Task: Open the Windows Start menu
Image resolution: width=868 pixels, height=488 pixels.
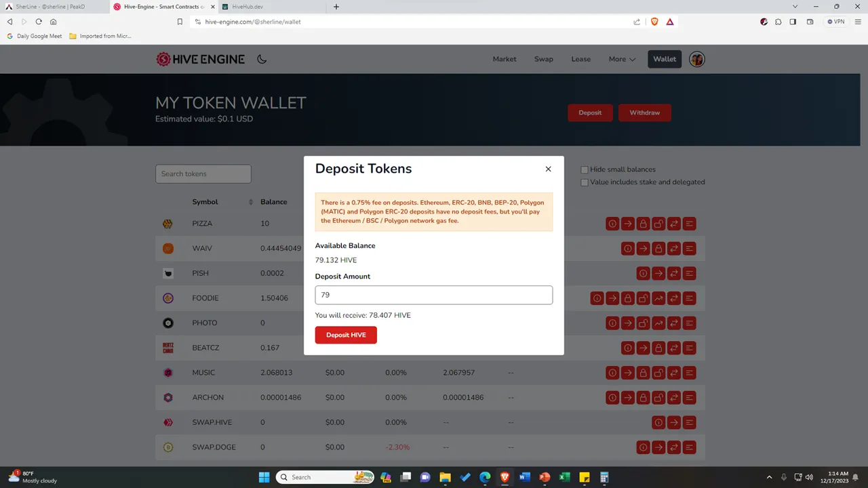Action: [264, 477]
